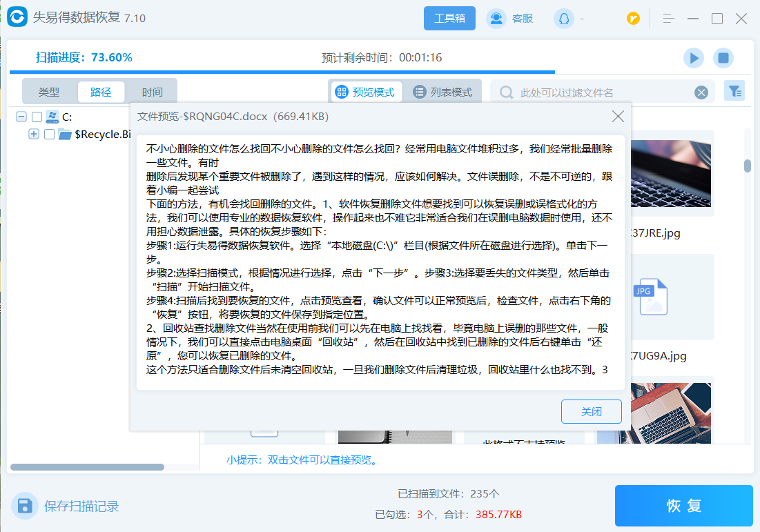Expand the $Recycle.Bin tree node
The width and height of the screenshot is (760, 532).
click(x=33, y=135)
